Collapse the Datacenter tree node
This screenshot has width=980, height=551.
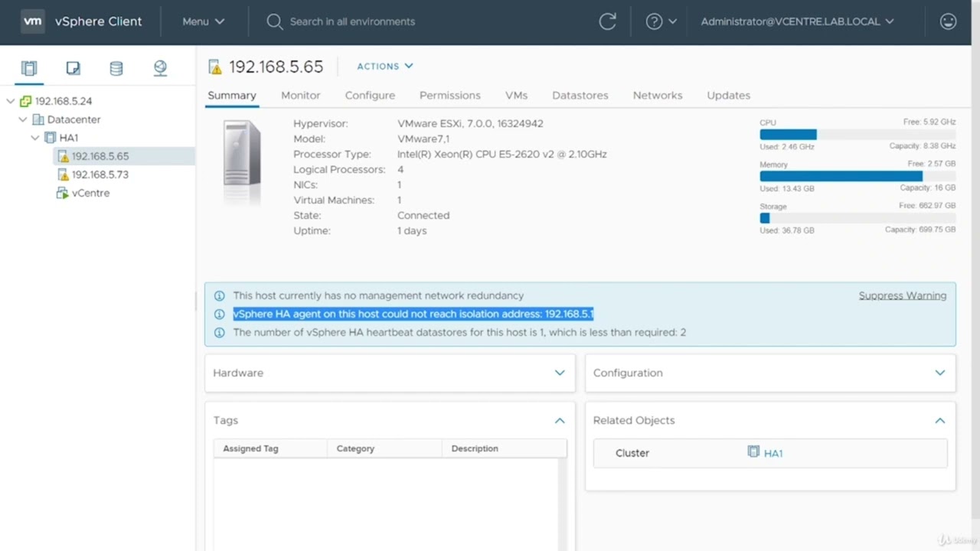23,119
